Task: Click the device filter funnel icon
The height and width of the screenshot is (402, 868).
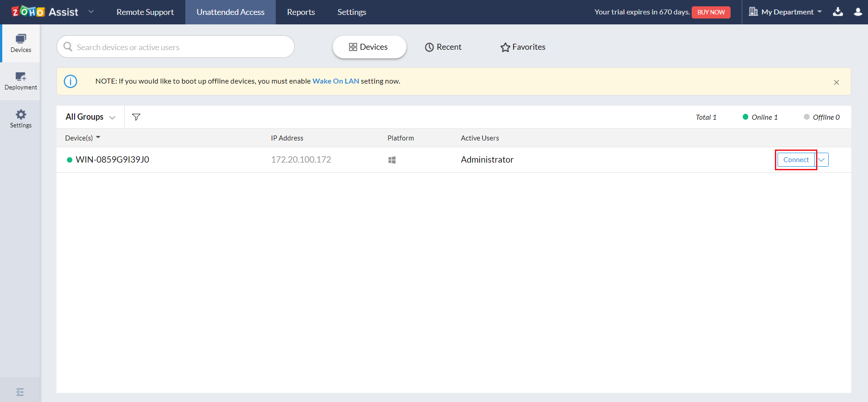Action: [x=136, y=117]
